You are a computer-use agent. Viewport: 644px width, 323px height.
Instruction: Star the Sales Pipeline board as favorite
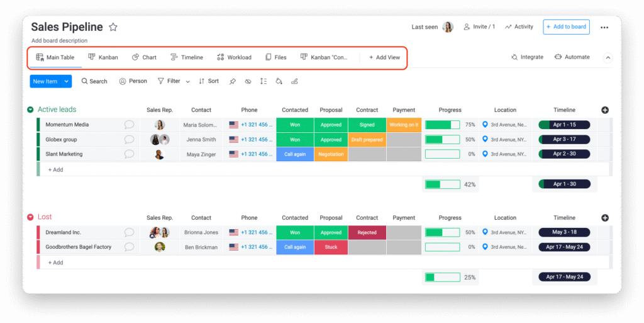[113, 27]
